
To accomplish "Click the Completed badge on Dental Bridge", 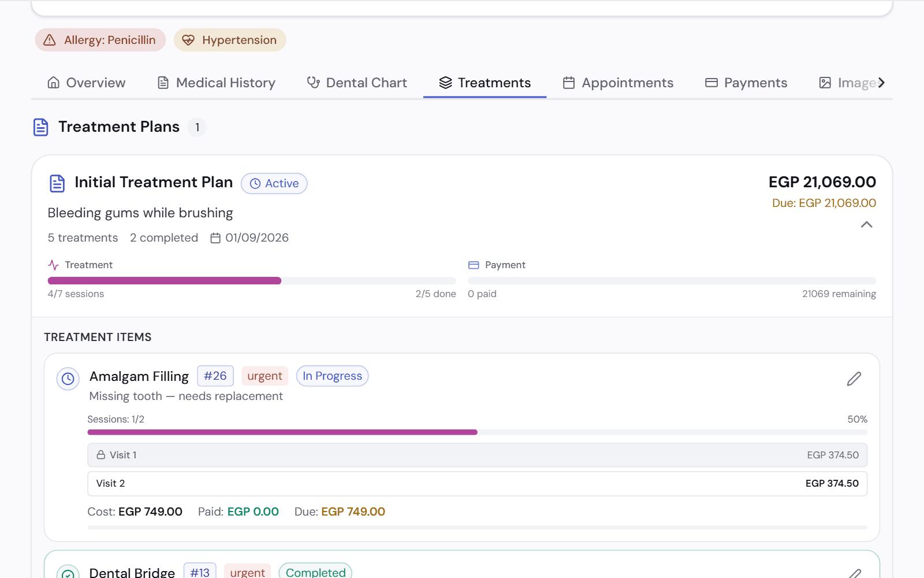I will pos(315,572).
